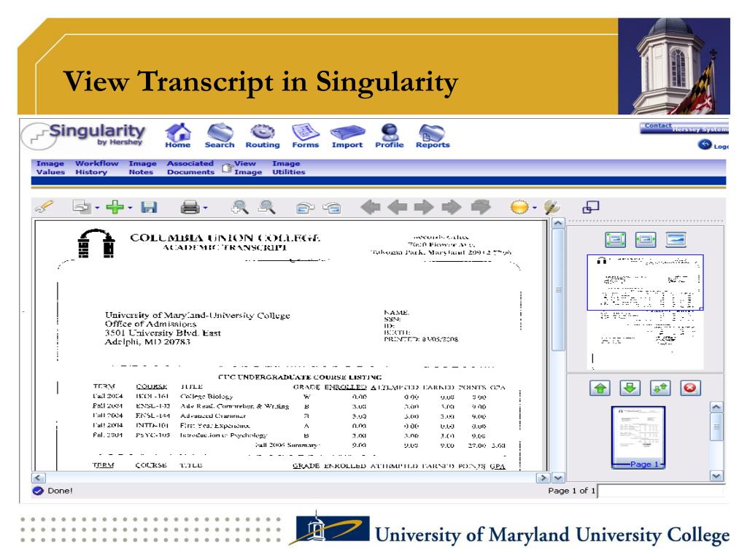This screenshot has width=747, height=560.
Task: Click the fit-to-window icon with four arrows
Action: 616,239
